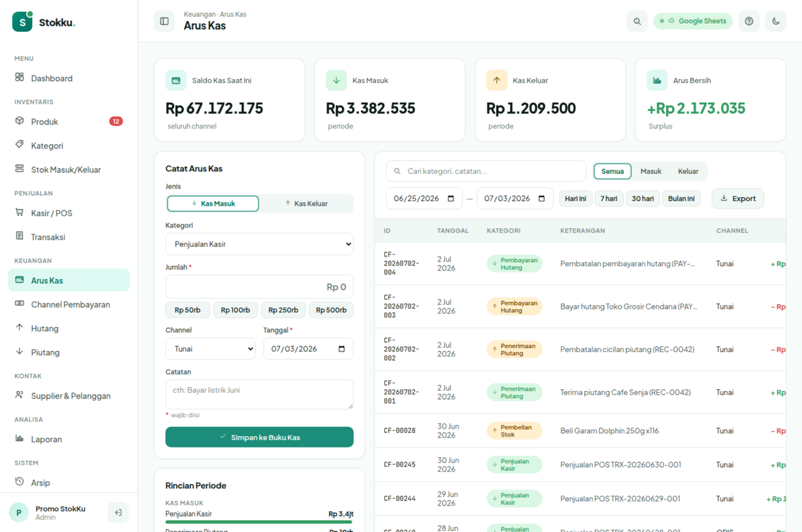Focus the Cari kategori search field
802x532 pixels.
pyautogui.click(x=486, y=171)
